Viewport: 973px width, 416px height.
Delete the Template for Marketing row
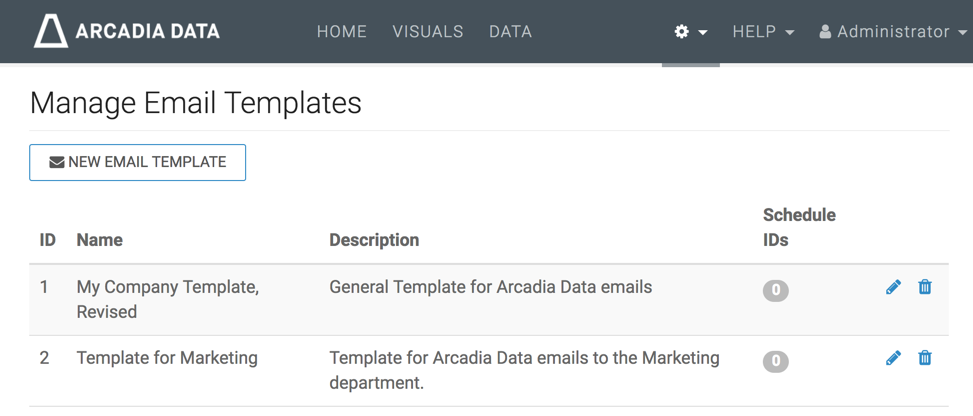(925, 358)
